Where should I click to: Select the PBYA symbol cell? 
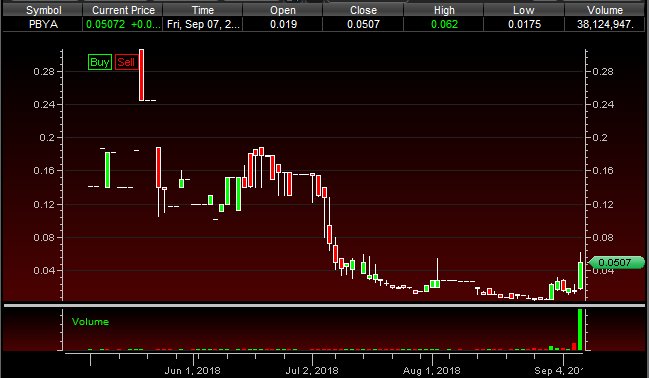(x=43, y=24)
